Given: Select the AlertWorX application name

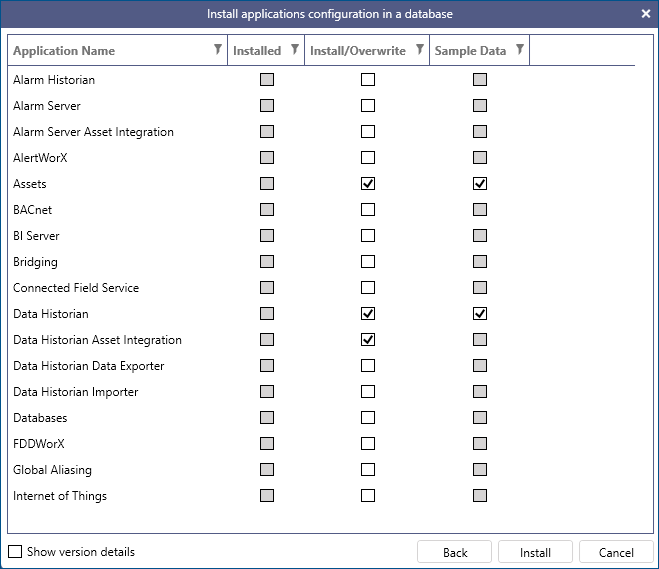Looking at the screenshot, I should point(40,158).
